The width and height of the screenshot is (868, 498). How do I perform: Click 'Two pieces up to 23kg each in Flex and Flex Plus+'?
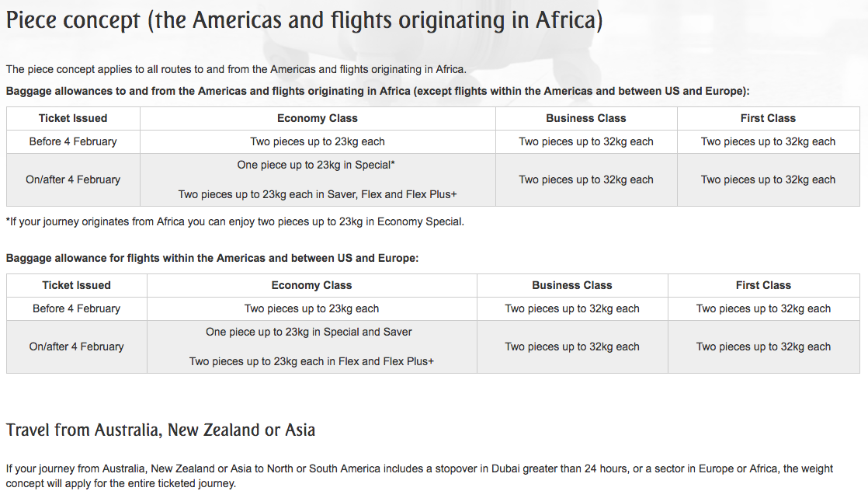pyautogui.click(x=311, y=361)
